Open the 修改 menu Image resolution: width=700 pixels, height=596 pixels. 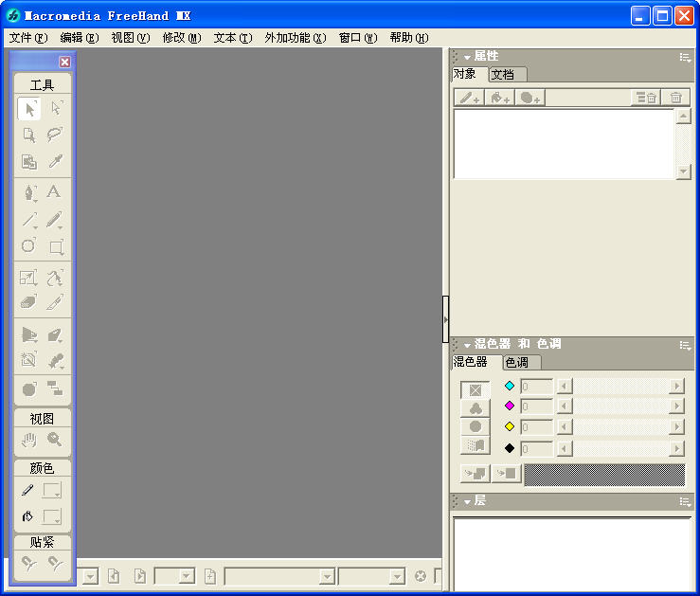point(182,38)
